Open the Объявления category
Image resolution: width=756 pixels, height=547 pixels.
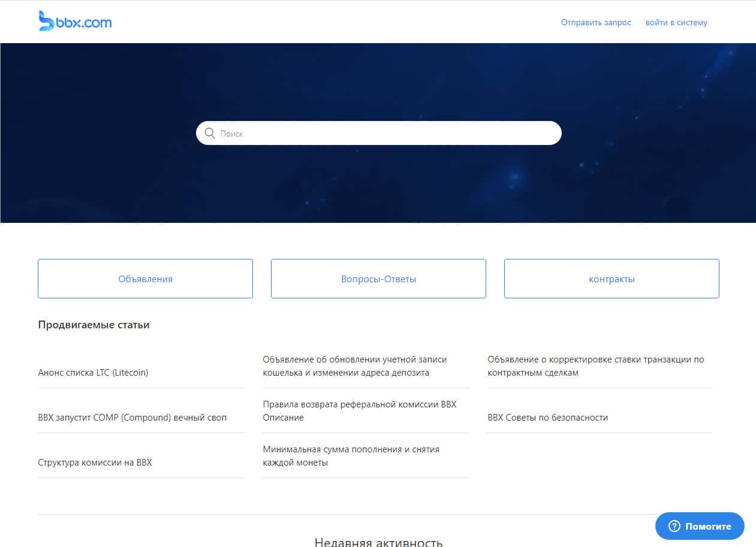[145, 279]
